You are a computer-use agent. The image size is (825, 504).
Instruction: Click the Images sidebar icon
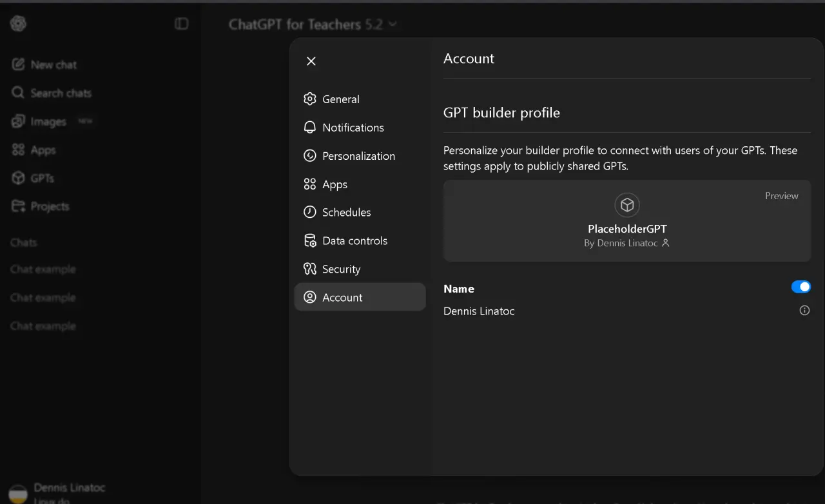pos(18,121)
